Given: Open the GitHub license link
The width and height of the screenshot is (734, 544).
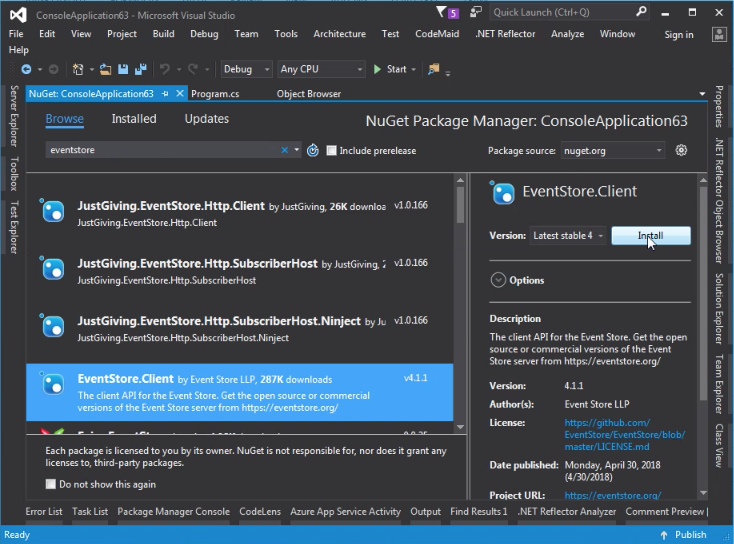Looking at the screenshot, I should click(x=624, y=434).
